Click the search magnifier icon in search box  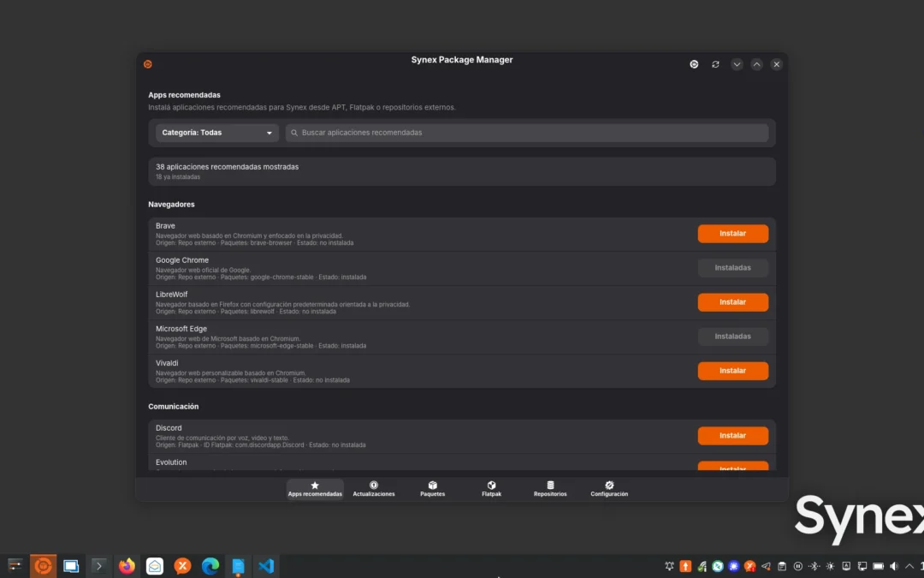[294, 133]
